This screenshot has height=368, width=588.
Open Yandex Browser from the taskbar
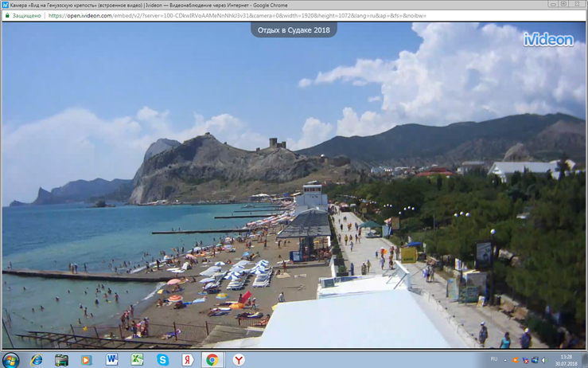click(x=239, y=359)
